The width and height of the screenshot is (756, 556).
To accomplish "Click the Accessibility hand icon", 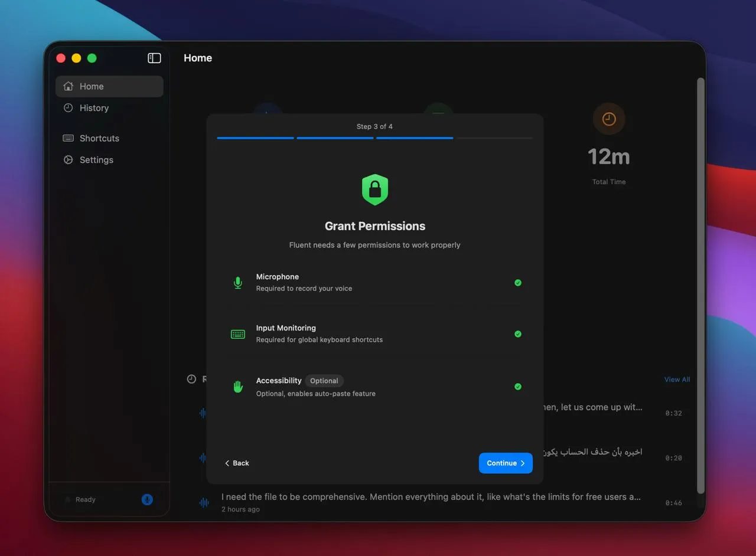I will click(237, 387).
